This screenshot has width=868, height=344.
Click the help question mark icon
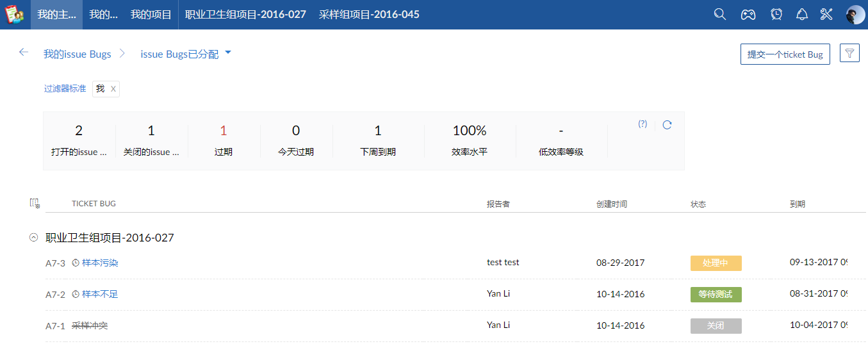(643, 124)
